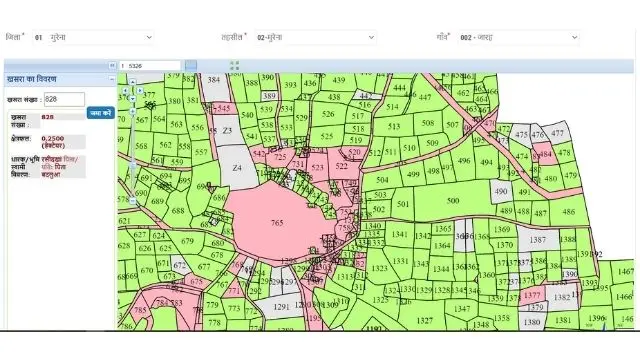Select grey parcel labeled 1387

538,240
